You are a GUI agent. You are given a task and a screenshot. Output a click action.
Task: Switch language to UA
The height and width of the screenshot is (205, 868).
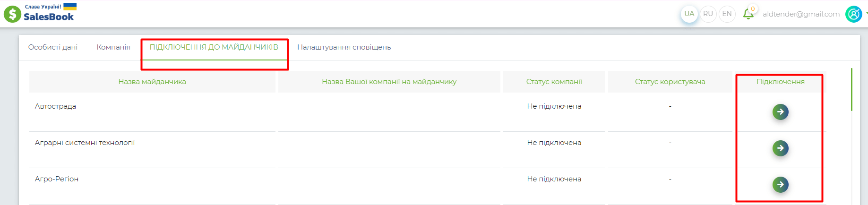689,14
